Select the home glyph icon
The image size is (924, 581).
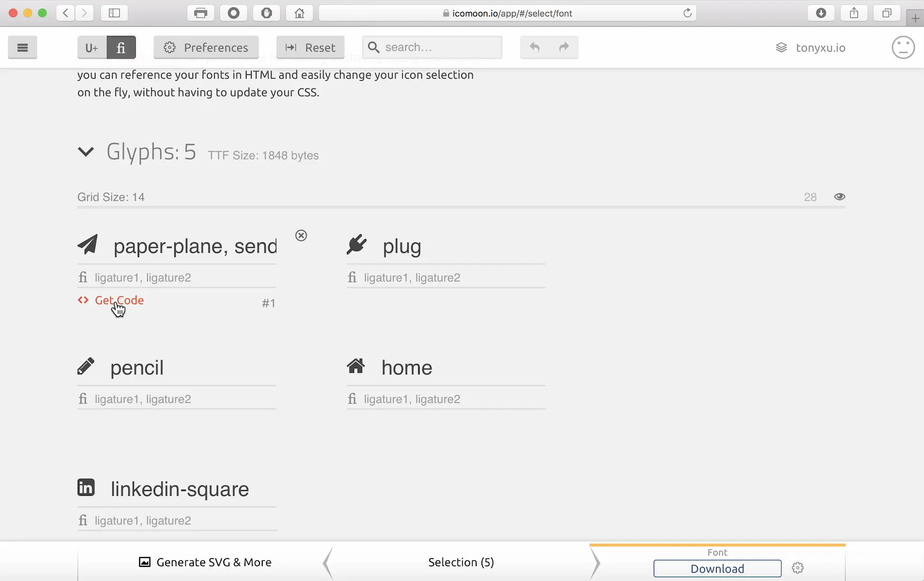click(x=356, y=366)
